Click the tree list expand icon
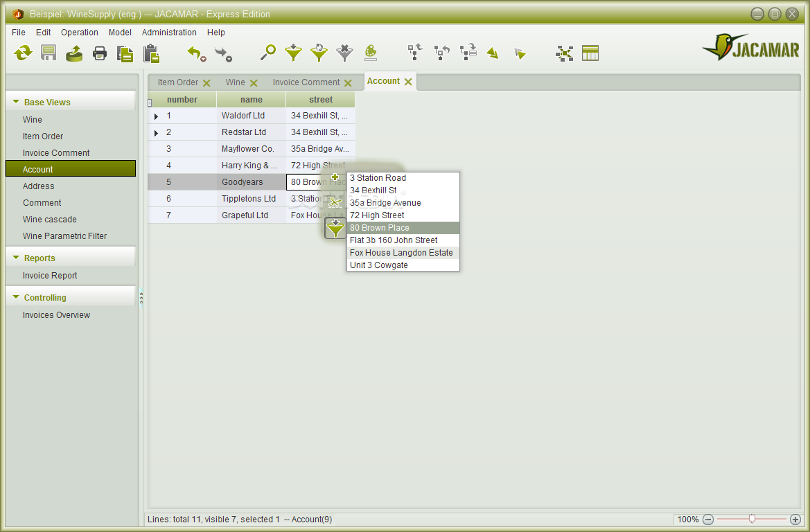810x532 pixels. tap(468, 52)
